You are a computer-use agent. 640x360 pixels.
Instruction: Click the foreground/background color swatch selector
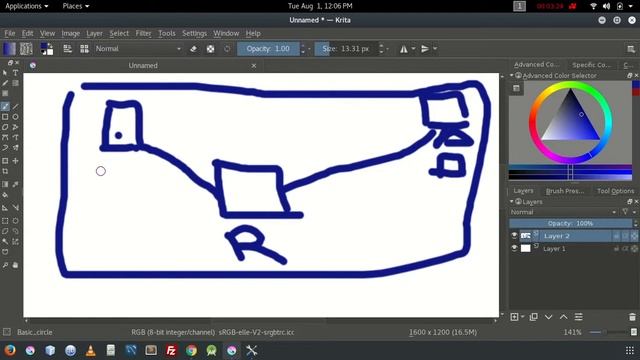47,49
